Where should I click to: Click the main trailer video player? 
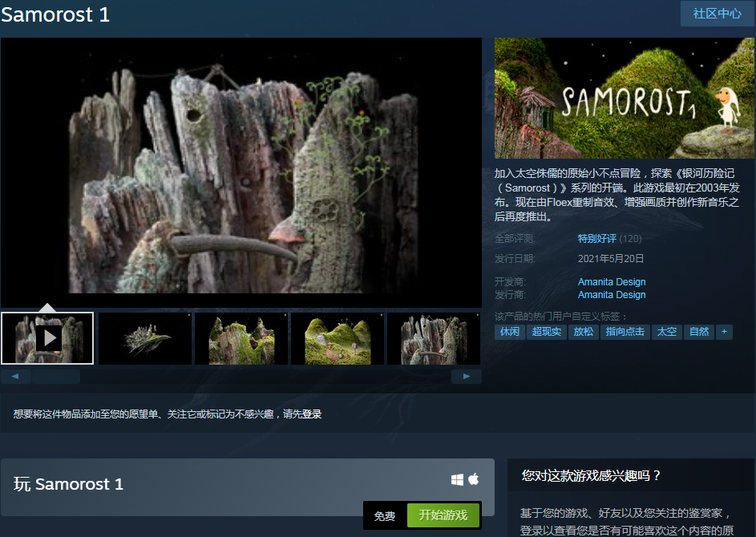[x=241, y=172]
